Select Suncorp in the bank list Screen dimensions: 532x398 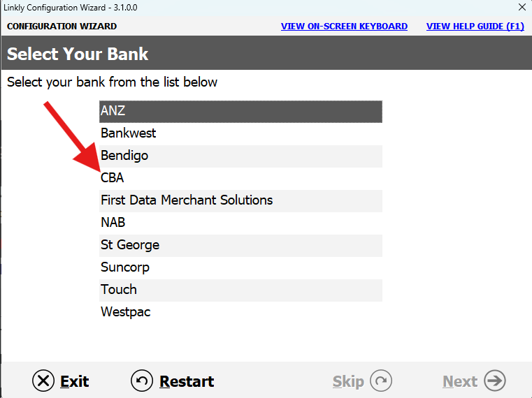(x=240, y=268)
